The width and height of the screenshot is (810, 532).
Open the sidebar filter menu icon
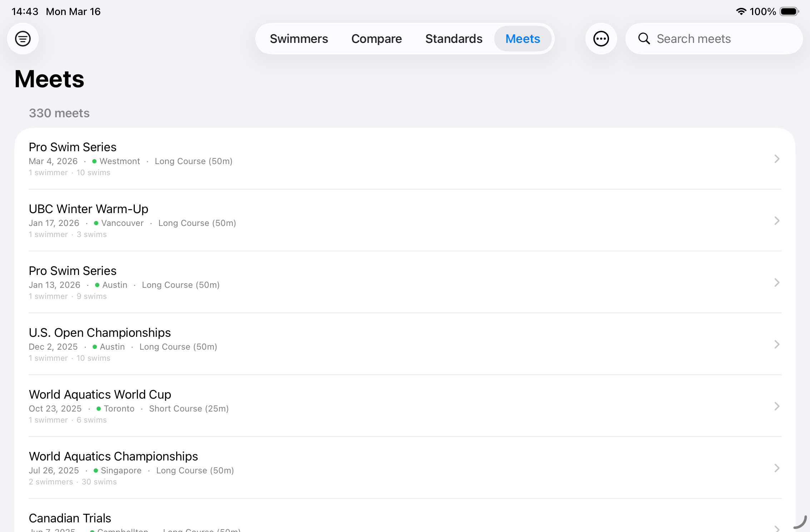click(23, 39)
